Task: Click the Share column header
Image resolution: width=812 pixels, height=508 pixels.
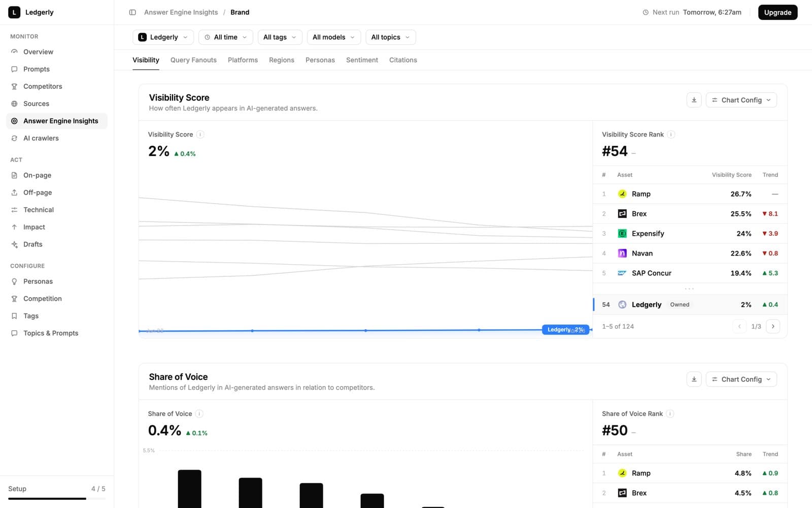Action: point(743,454)
